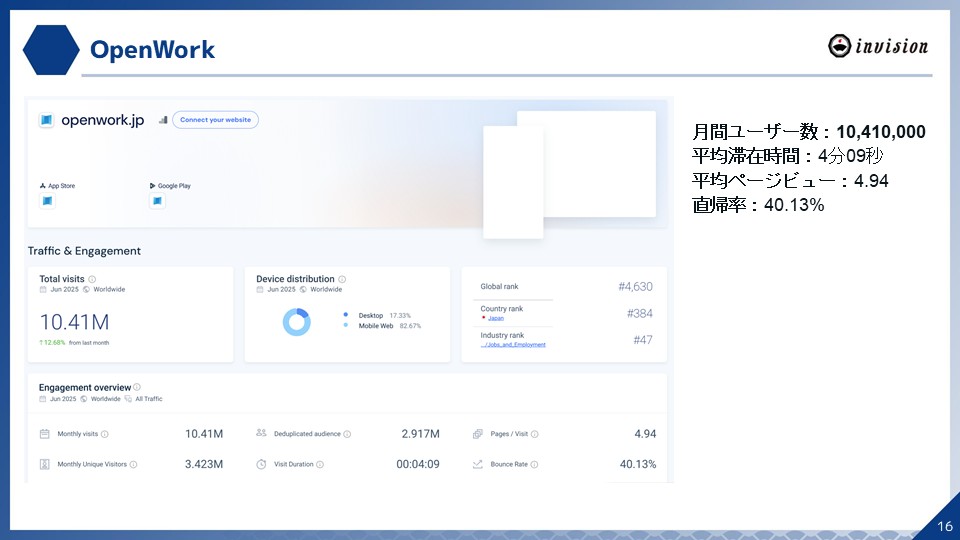Open the Google Play app icon
Image resolution: width=960 pixels, height=540 pixels.
coord(157,201)
